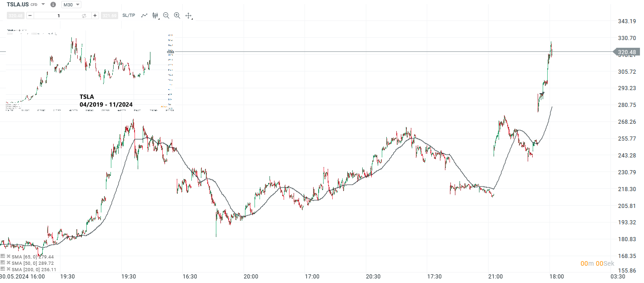
Task: Select the zoom-out magnifier tool
Action: tap(166, 15)
